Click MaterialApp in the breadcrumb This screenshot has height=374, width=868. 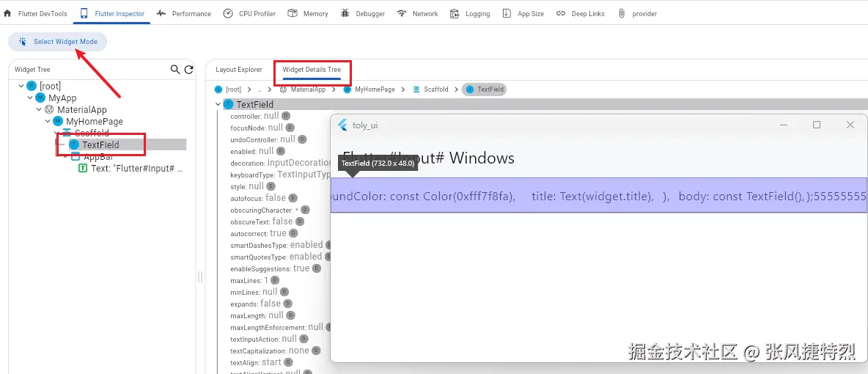coord(303,89)
